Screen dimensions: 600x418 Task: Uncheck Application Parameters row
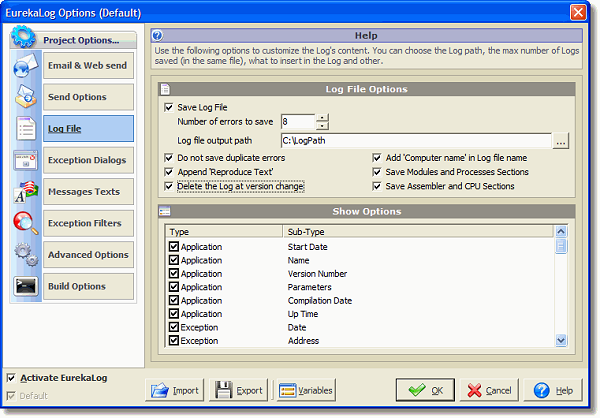coord(174,287)
